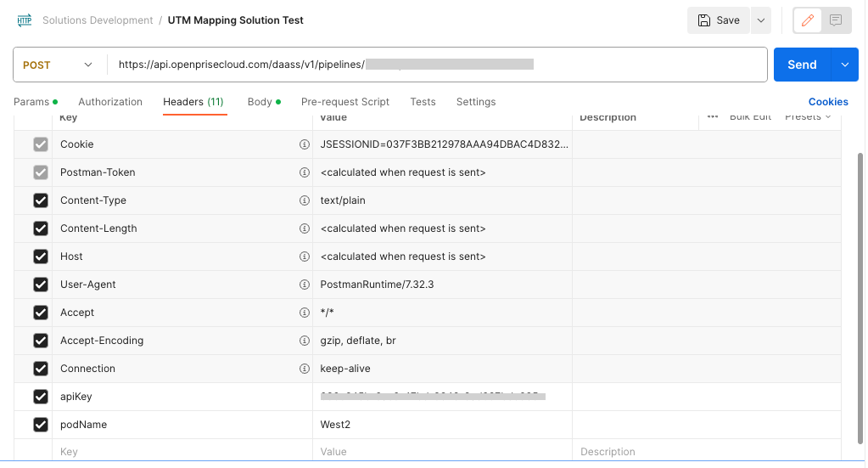Open the Cookies link
Screen dimensions: 868x468
828,102
